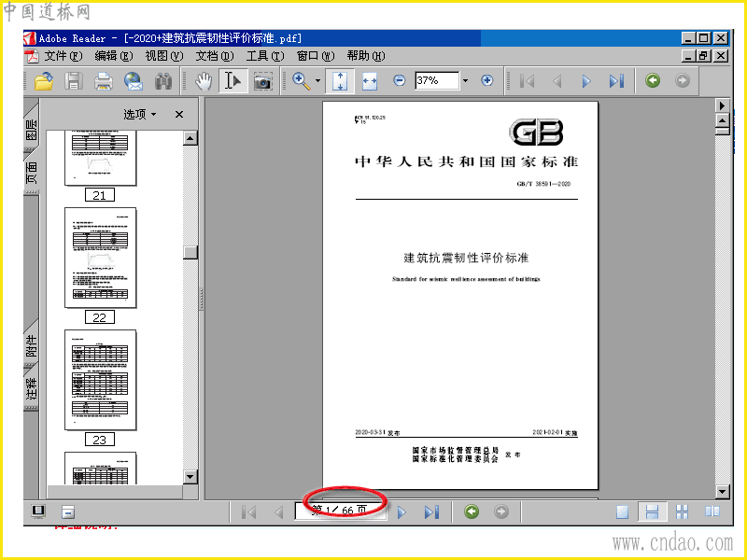Switch to Continuous page layout

pos(652,511)
